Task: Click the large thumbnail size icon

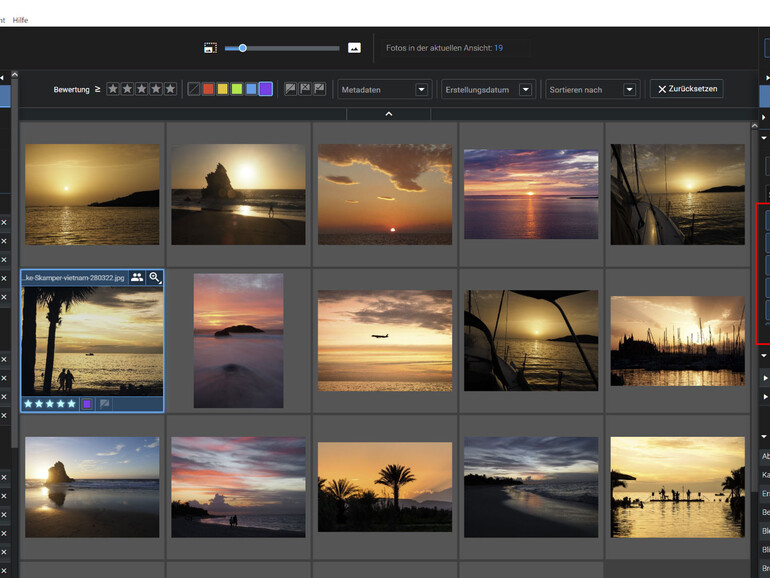Action: click(354, 48)
